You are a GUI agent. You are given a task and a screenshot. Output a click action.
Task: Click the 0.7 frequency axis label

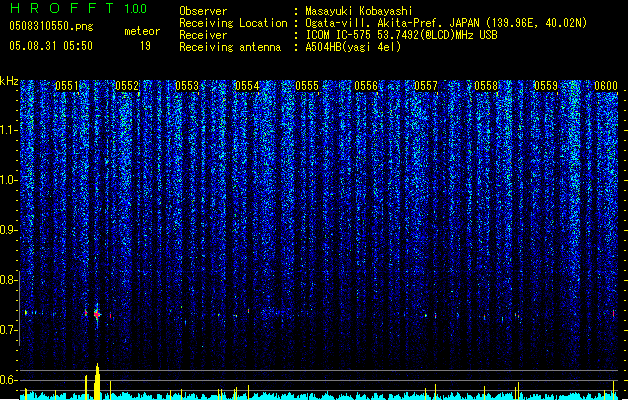click(8, 330)
